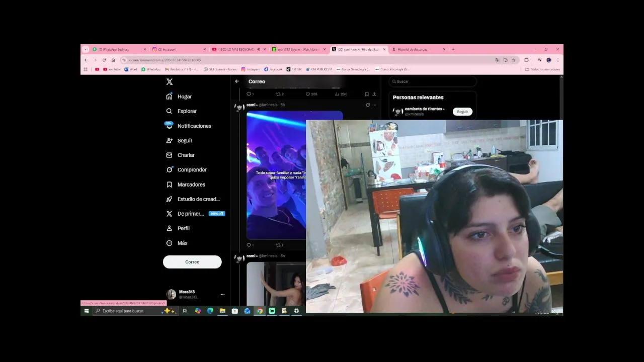The width and height of the screenshot is (644, 362).
Task: Open more options on cami post
Action: point(374,105)
